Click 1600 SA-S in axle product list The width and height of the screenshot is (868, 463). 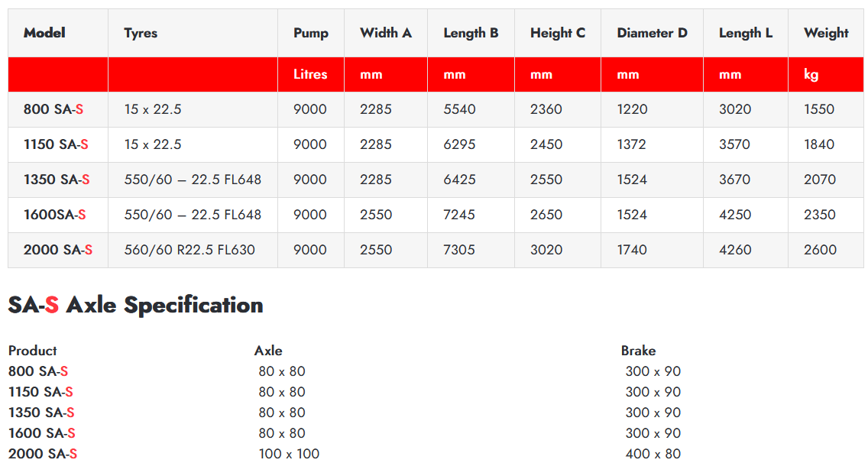coord(41,433)
